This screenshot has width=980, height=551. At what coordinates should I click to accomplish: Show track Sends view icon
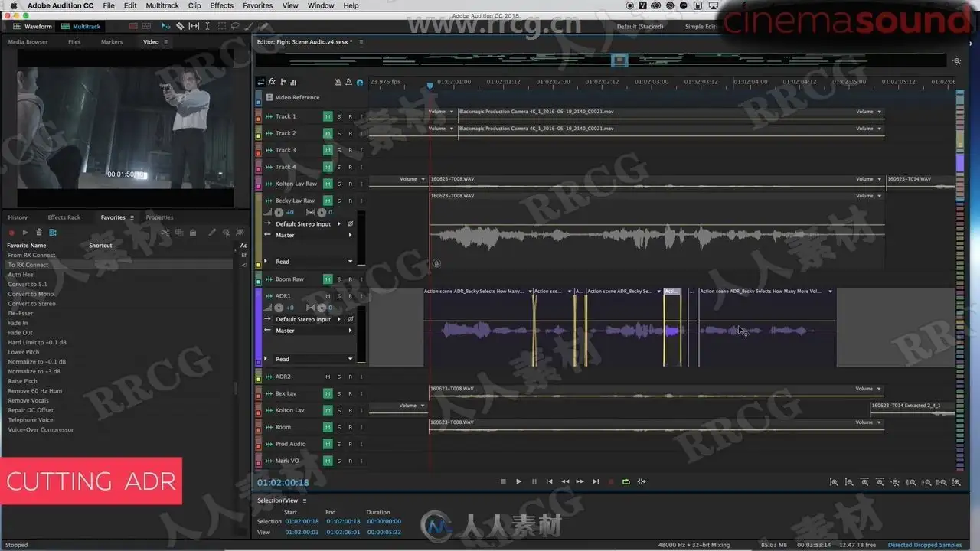click(x=283, y=82)
